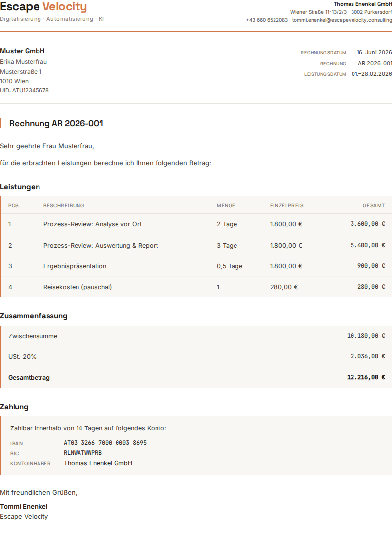Click address 'Wiener Straße 11-13/2/3 · 3002 Purkersdorf'
Image resolution: width=392 pixels, height=555 pixels.
[341, 12]
